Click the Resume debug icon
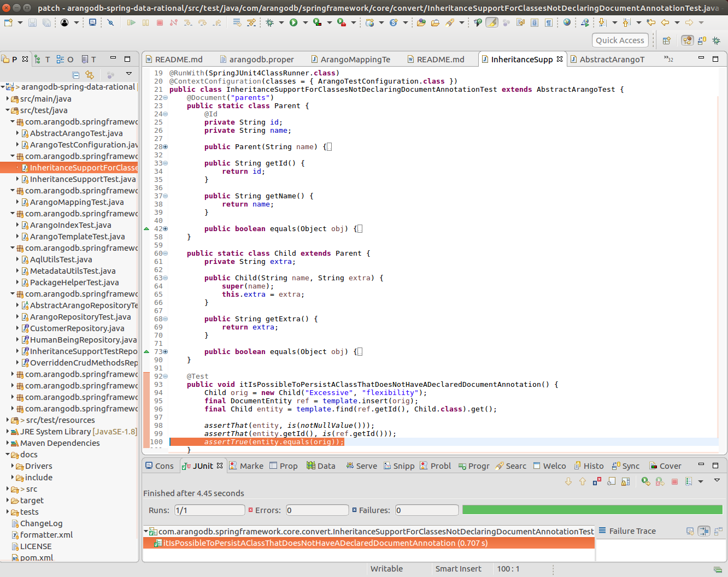 click(x=131, y=22)
